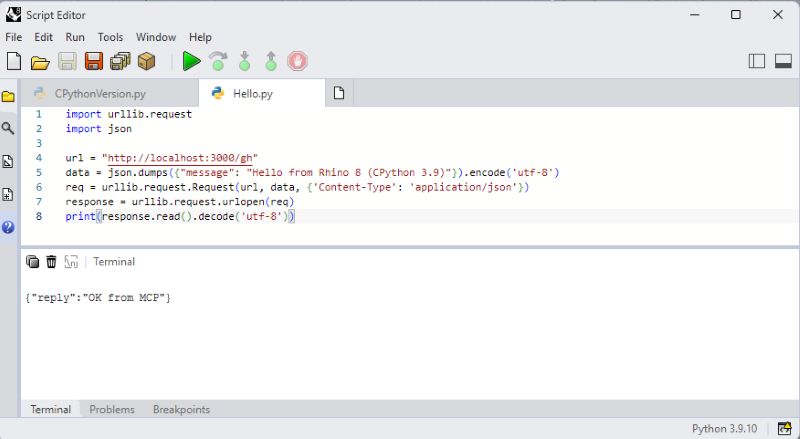Switch to the Breakpoints bottom tab
The image size is (800, 439).
181,409
